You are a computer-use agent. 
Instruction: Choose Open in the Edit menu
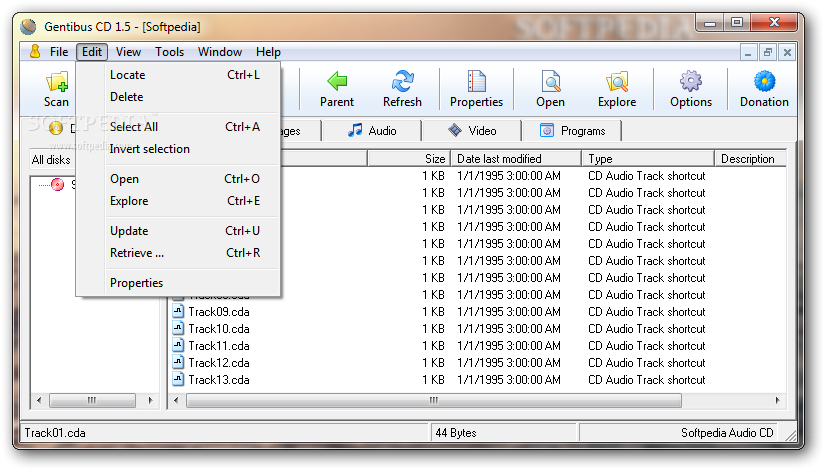pos(178,179)
